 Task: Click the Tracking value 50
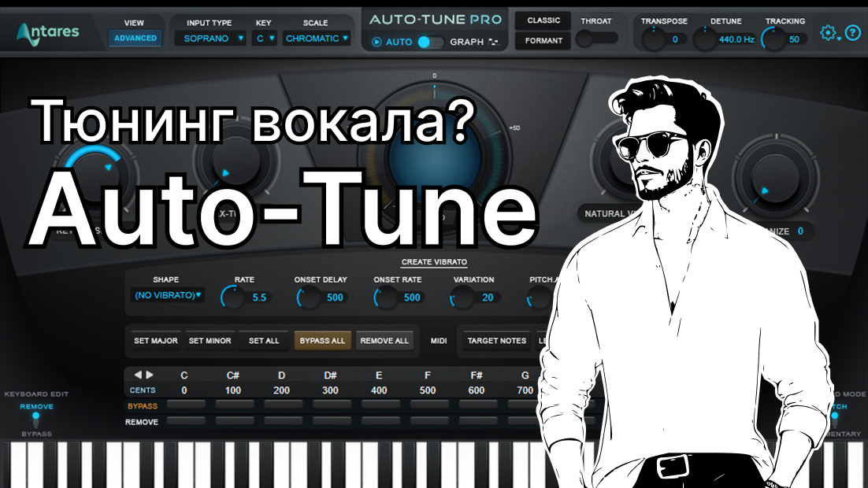tap(795, 39)
